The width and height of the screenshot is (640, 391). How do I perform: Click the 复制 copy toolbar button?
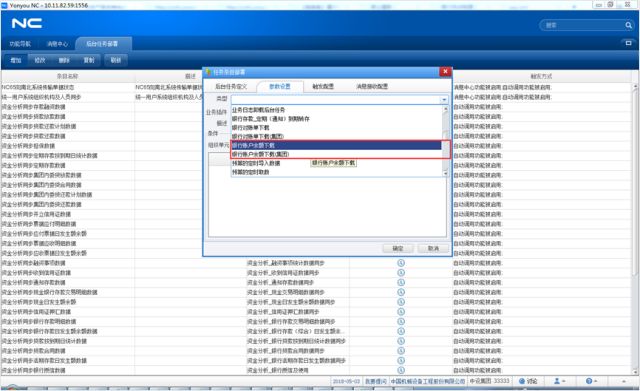(89, 60)
